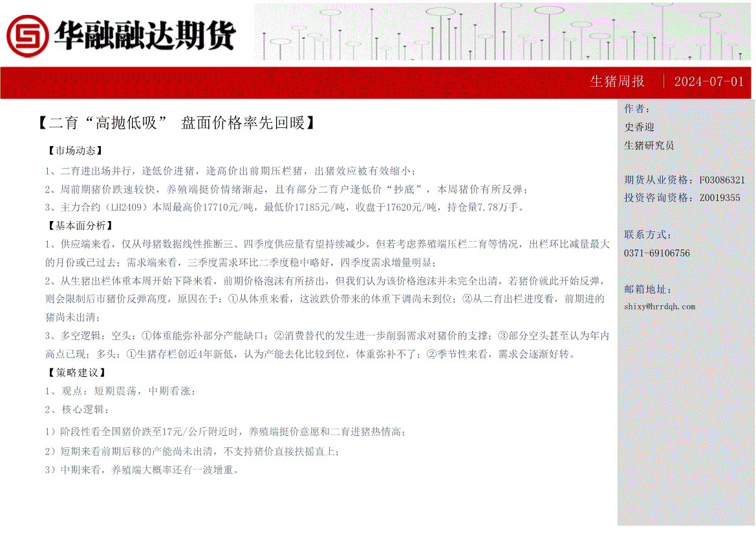Click the 【策略建议】 section heading
This screenshot has width=756, height=534.
pyautogui.click(x=76, y=372)
